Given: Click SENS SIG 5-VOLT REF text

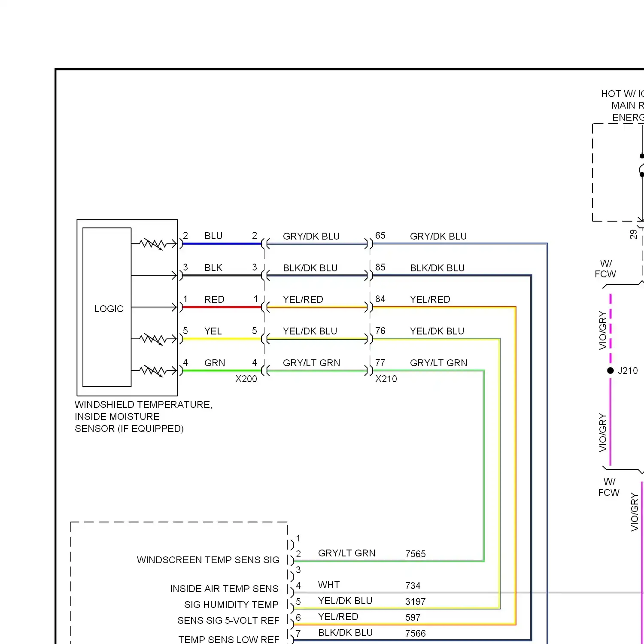Looking at the screenshot, I should [x=228, y=620].
